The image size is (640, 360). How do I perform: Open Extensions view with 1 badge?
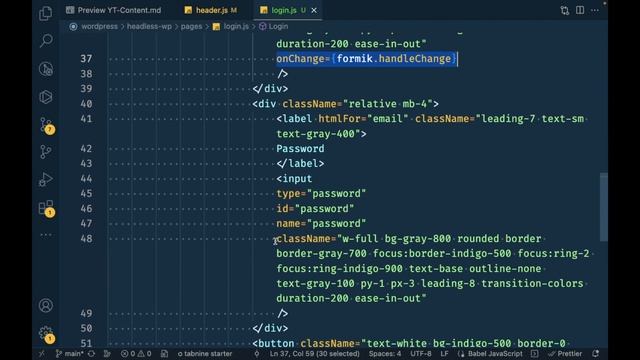(46, 208)
